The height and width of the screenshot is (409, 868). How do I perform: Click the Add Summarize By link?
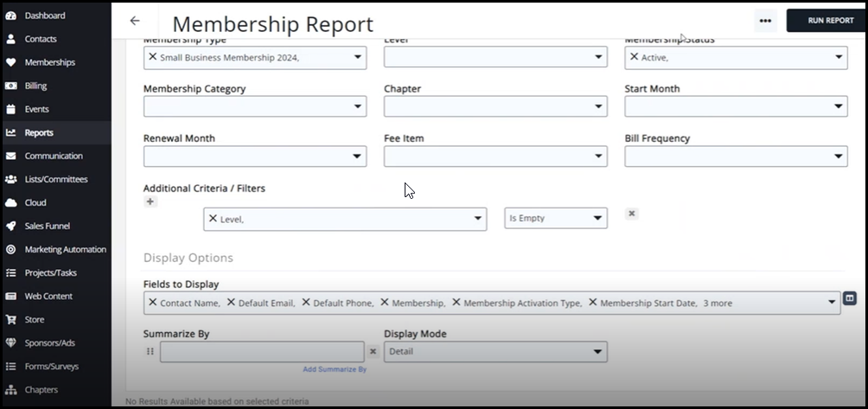[x=334, y=369]
